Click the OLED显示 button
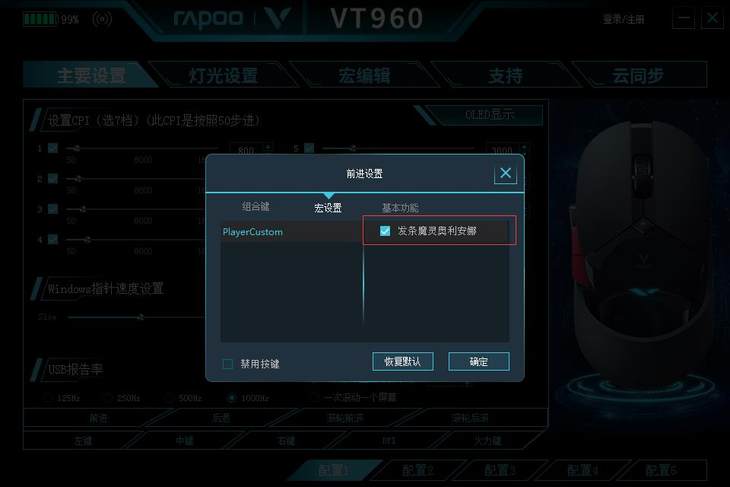Viewport: 730px width, 487px height. 489,115
